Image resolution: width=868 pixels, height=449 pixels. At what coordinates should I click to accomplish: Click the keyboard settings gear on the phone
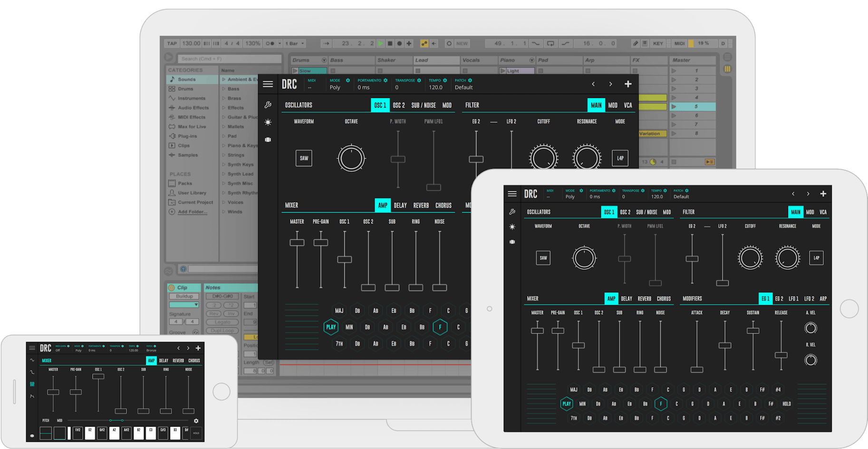[x=196, y=421]
